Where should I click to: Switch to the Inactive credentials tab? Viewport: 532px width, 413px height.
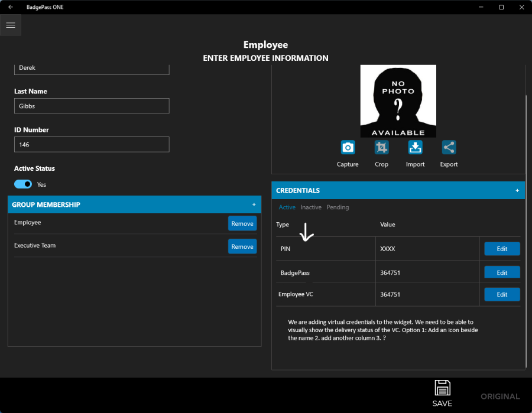(x=311, y=207)
